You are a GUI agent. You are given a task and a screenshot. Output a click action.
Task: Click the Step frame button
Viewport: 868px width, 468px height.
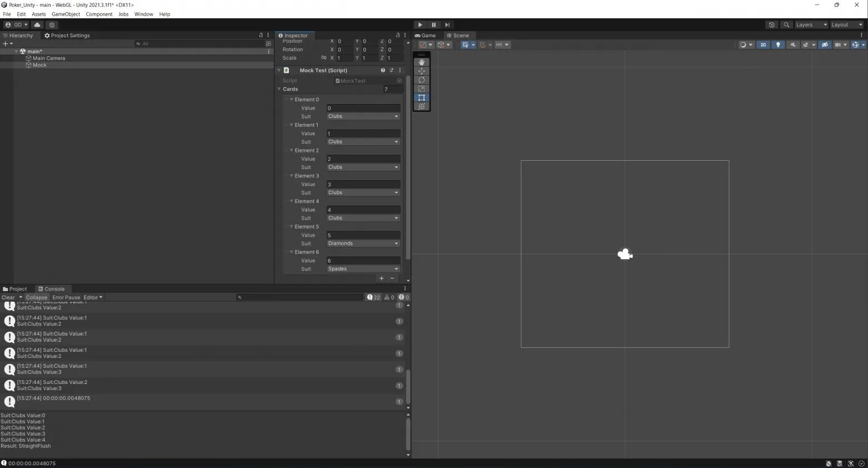pyautogui.click(x=447, y=24)
